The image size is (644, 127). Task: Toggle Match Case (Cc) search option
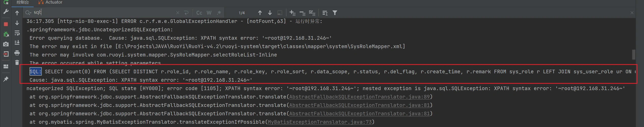tap(199, 13)
